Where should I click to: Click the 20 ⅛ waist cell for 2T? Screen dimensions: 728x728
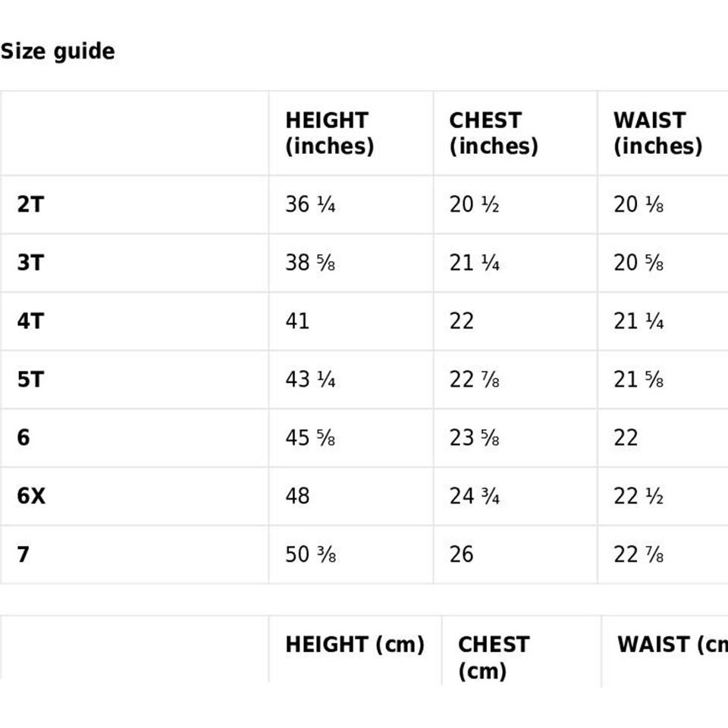(x=639, y=205)
